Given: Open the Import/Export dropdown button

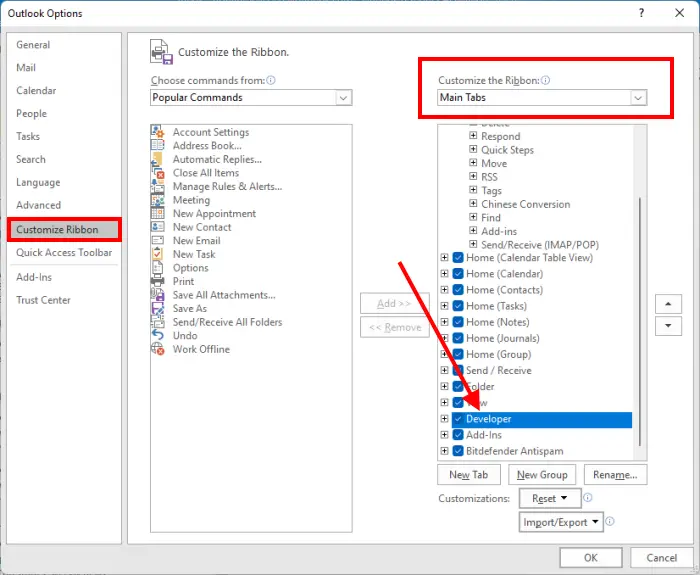Looking at the screenshot, I should (561, 522).
